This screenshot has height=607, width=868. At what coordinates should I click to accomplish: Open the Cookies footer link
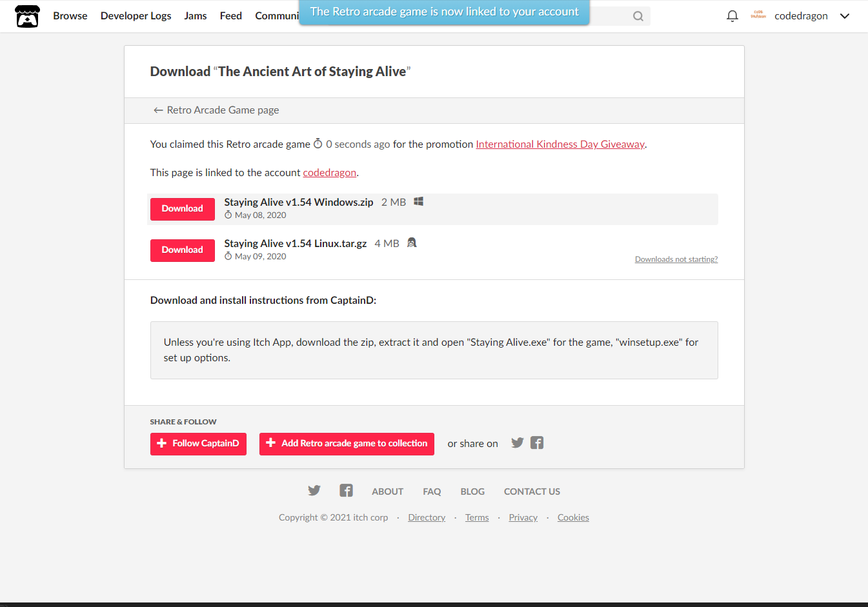573,517
